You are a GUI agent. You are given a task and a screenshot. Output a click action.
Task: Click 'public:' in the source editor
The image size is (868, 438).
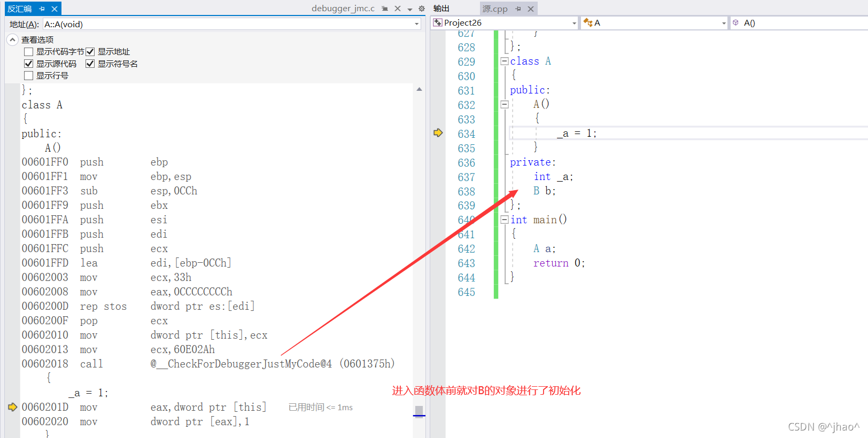point(530,90)
